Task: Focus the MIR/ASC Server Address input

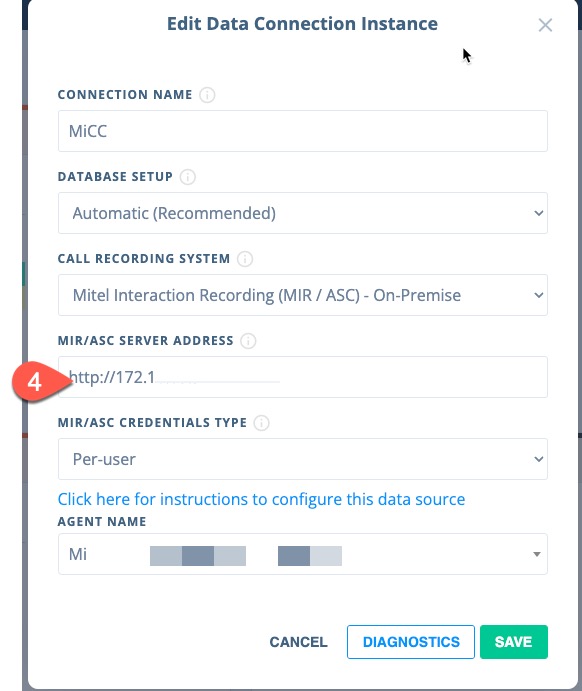Action: pyautogui.click(x=303, y=377)
